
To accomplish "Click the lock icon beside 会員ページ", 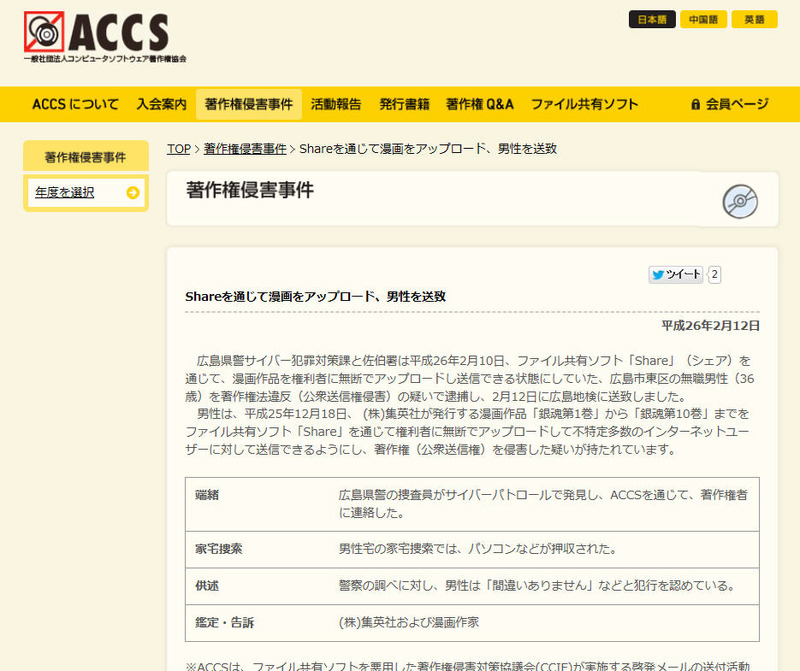I will point(695,104).
